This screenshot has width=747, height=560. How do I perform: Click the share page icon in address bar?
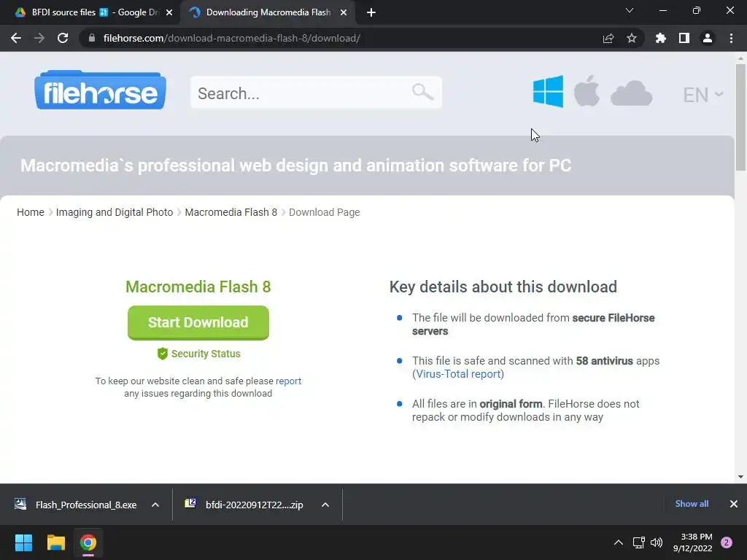point(608,38)
